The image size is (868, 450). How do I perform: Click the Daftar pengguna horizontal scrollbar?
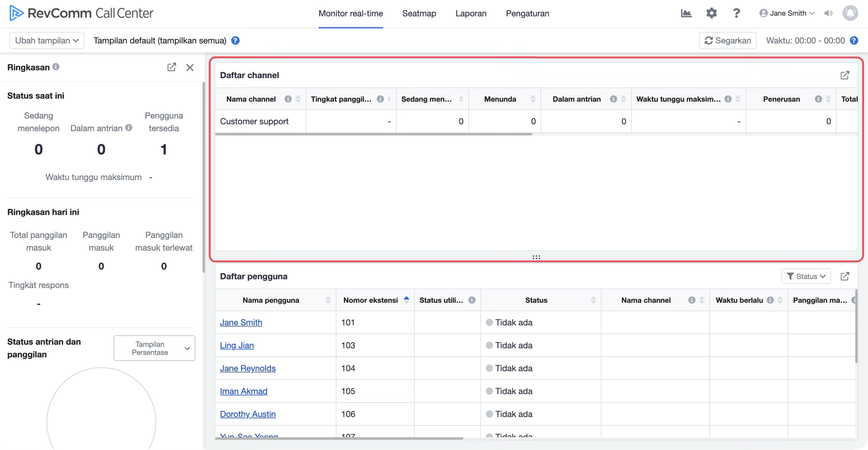(x=339, y=438)
